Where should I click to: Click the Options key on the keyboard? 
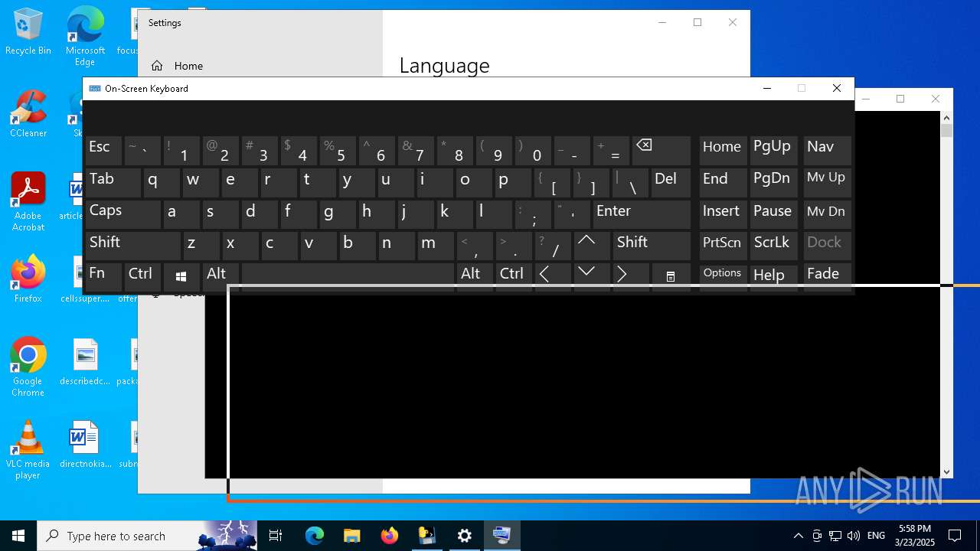(722, 277)
